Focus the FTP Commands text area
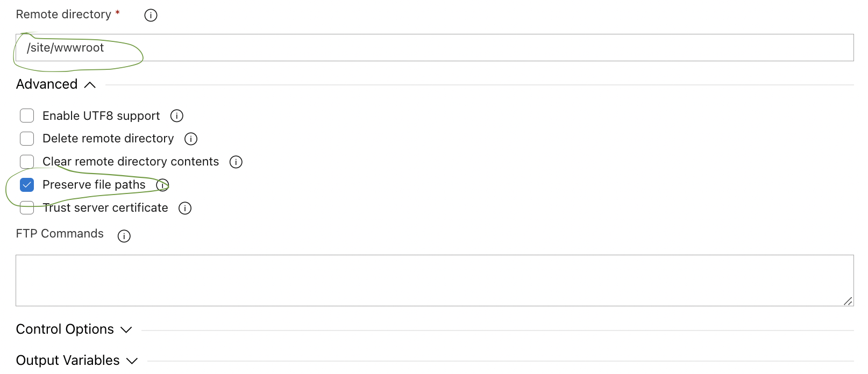Viewport: 868px width, 374px height. tap(435, 280)
